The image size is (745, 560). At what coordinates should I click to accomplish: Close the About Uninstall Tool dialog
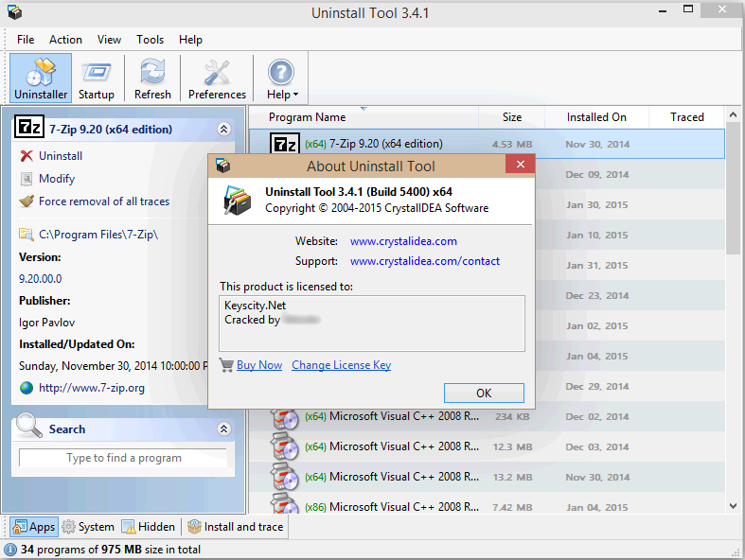521,165
